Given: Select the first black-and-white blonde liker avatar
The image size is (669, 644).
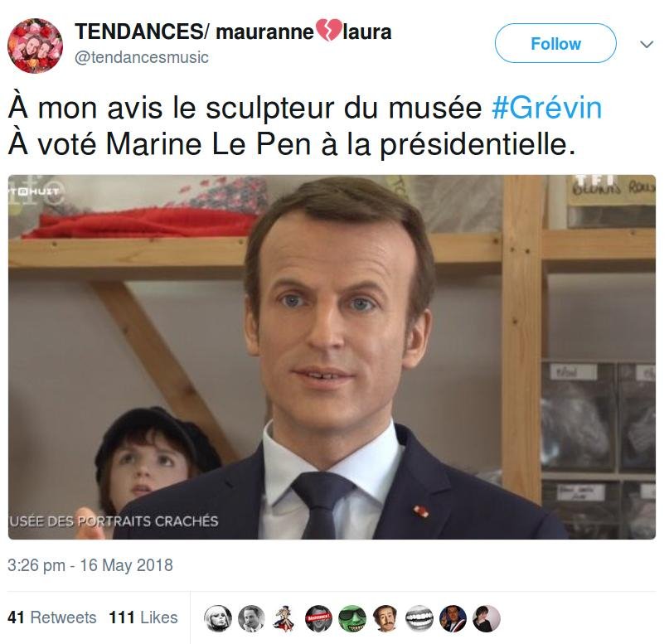Looking at the screenshot, I should point(217,618).
